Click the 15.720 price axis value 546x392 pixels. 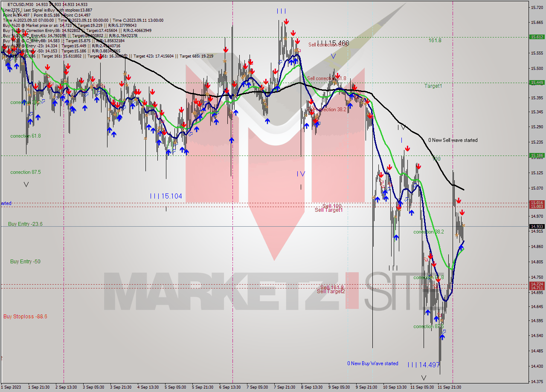[x=537, y=8]
